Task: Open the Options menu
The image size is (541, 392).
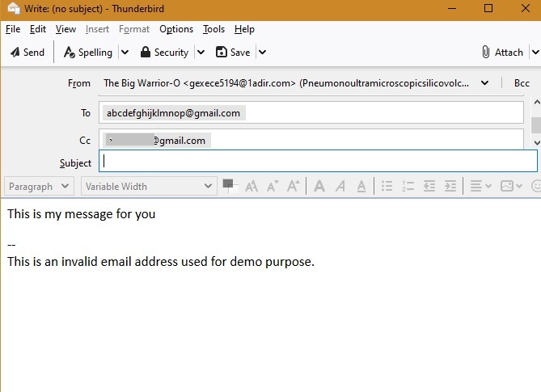Action: tap(176, 29)
